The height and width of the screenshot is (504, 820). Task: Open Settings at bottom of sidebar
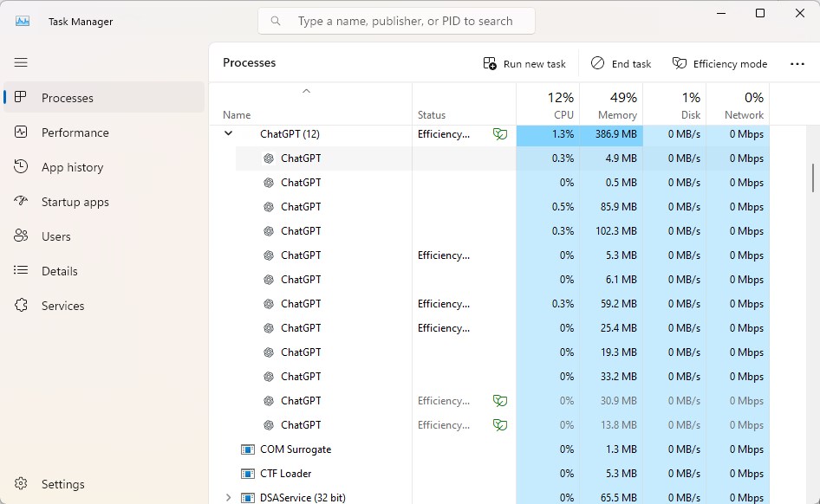pyautogui.click(x=62, y=484)
